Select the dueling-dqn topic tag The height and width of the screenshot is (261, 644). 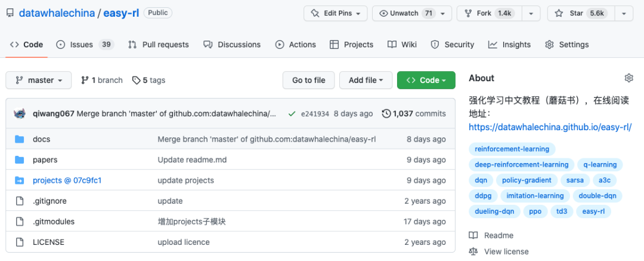click(494, 211)
